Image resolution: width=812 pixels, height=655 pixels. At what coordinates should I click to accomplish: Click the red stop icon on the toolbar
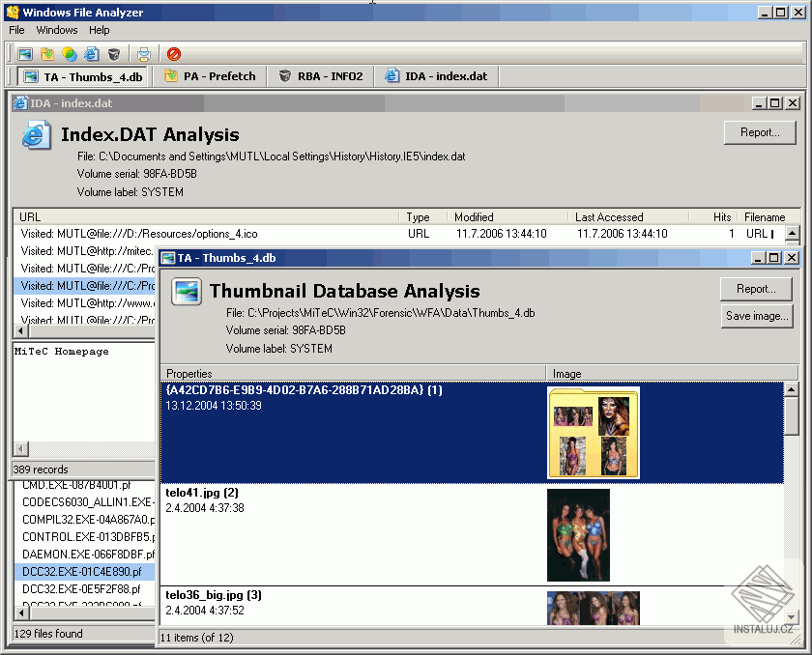174,54
